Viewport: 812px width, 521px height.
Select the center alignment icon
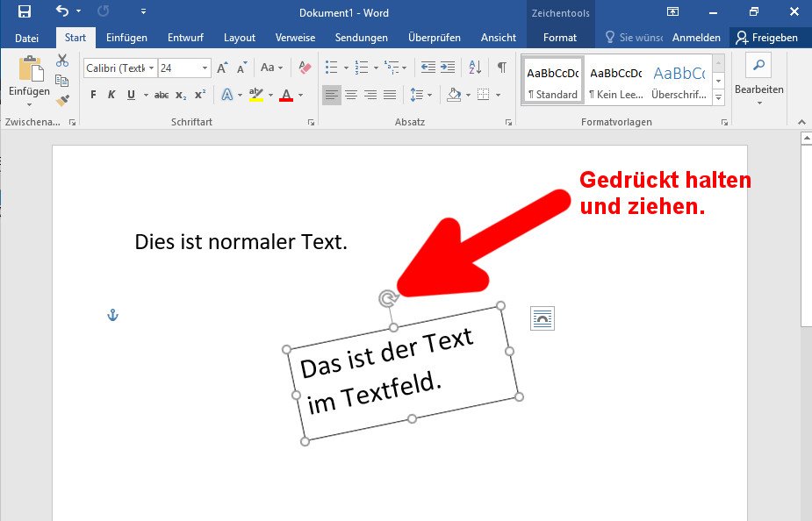pyautogui.click(x=352, y=95)
